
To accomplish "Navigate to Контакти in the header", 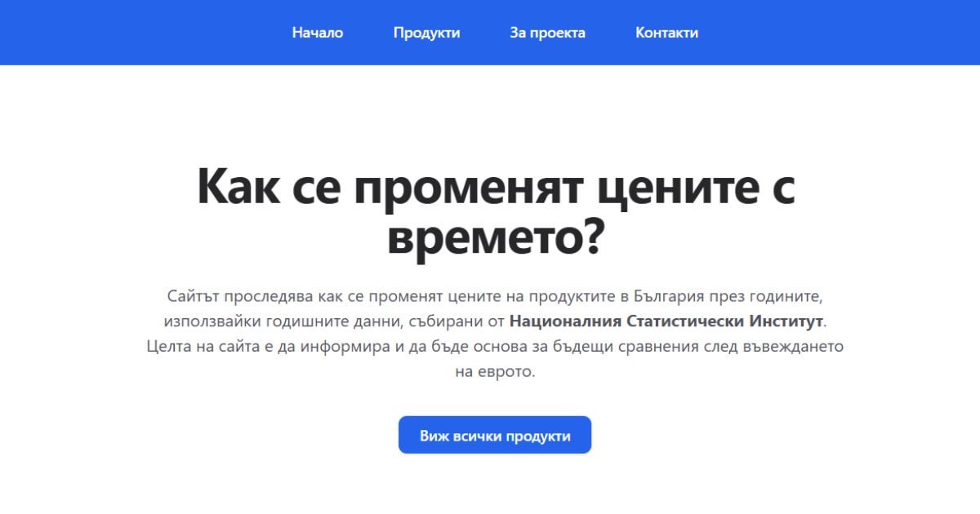I will 666,33.
